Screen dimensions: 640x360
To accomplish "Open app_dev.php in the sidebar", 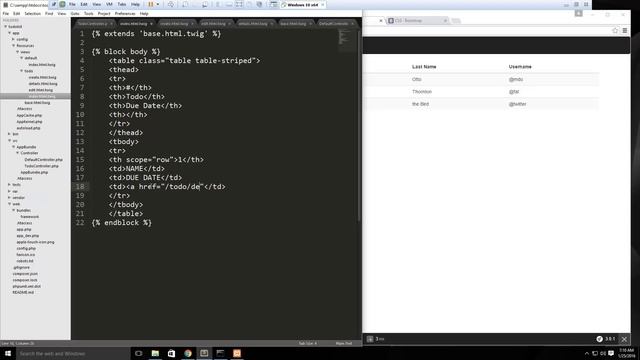I will click(x=27, y=236).
